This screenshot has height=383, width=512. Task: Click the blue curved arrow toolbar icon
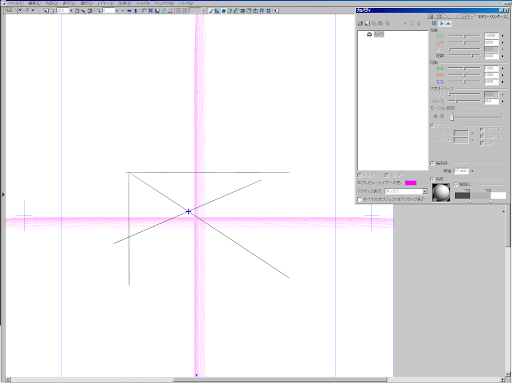[x=99, y=11]
